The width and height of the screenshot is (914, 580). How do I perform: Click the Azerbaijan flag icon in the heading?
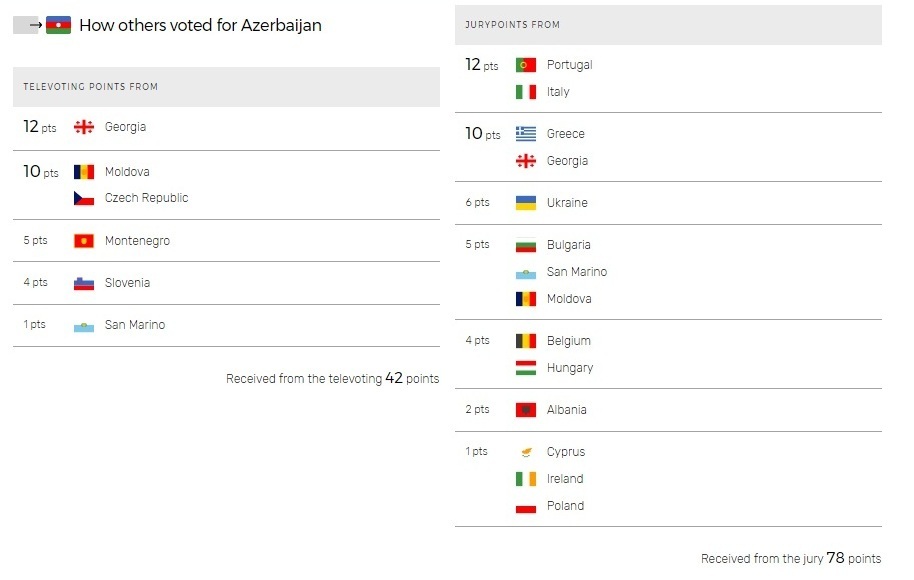pyautogui.click(x=58, y=25)
